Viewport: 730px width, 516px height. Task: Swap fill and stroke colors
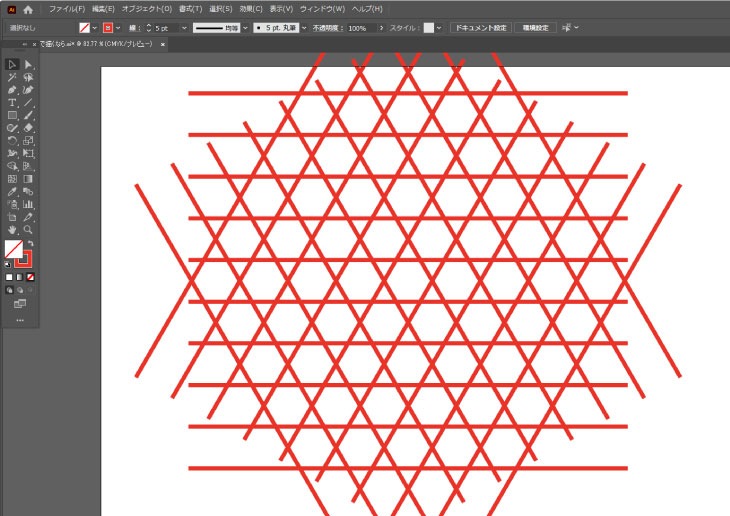[x=31, y=244]
